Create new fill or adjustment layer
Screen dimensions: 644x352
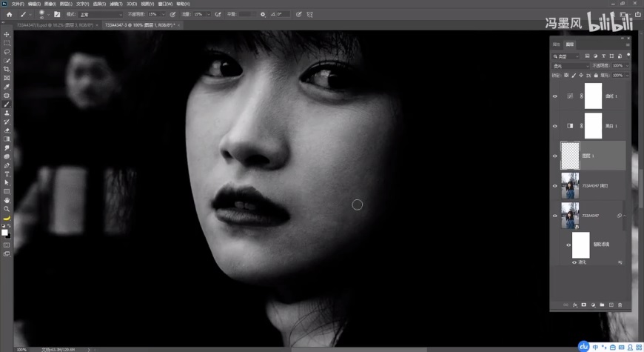coord(593,305)
